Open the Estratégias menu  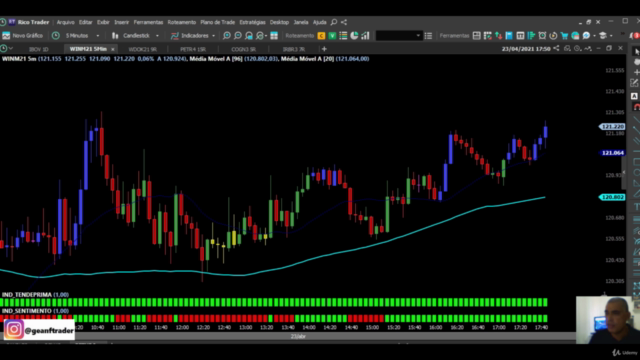(252, 22)
